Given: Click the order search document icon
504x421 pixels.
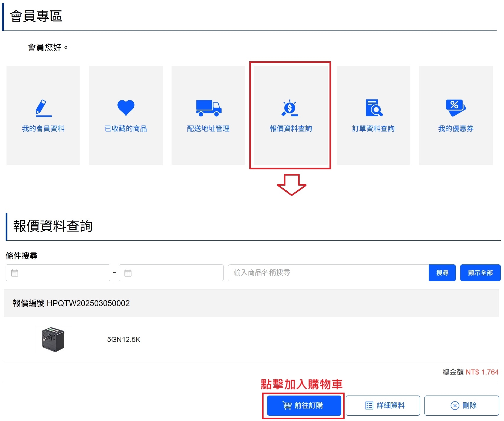Looking at the screenshot, I should 374,108.
